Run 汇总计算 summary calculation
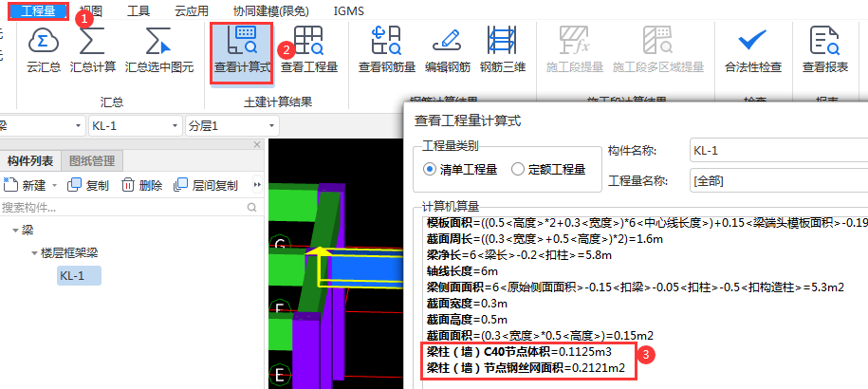868x389 pixels. 92,49
